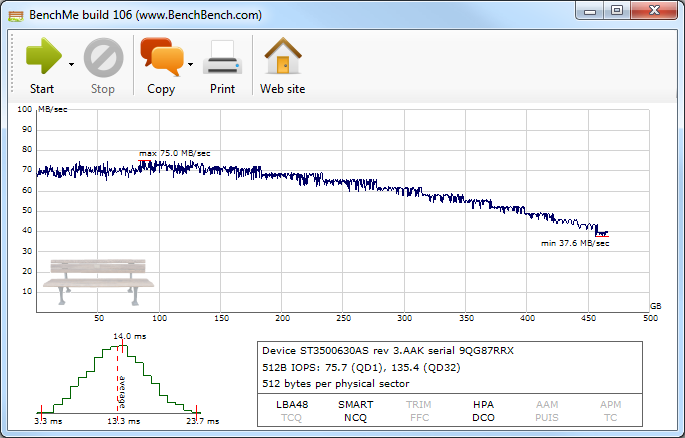Click the green Start arrow icon
Screen dimensions: 685x438
pos(43,56)
